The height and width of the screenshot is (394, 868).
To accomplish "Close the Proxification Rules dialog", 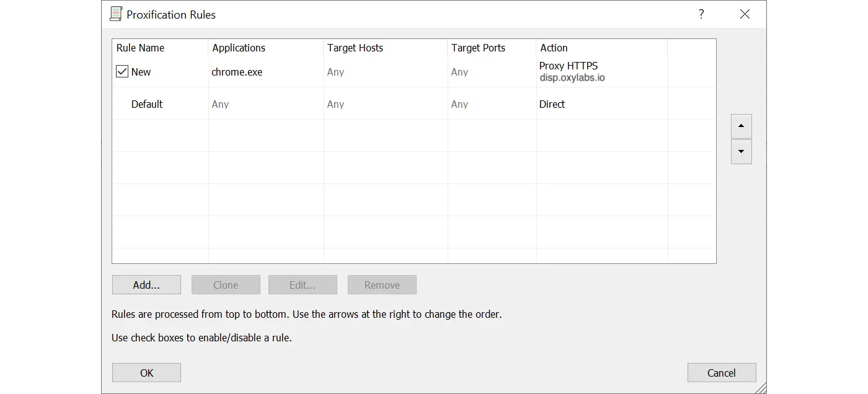I will (745, 14).
